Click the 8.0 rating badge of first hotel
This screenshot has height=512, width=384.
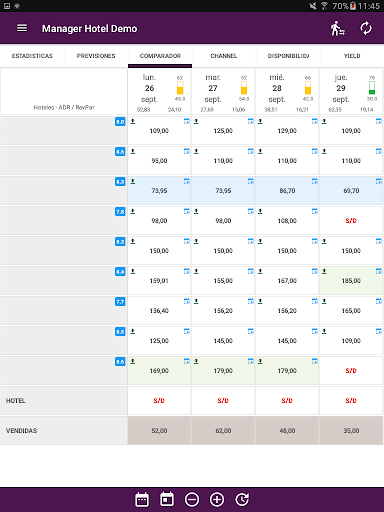coord(120,122)
